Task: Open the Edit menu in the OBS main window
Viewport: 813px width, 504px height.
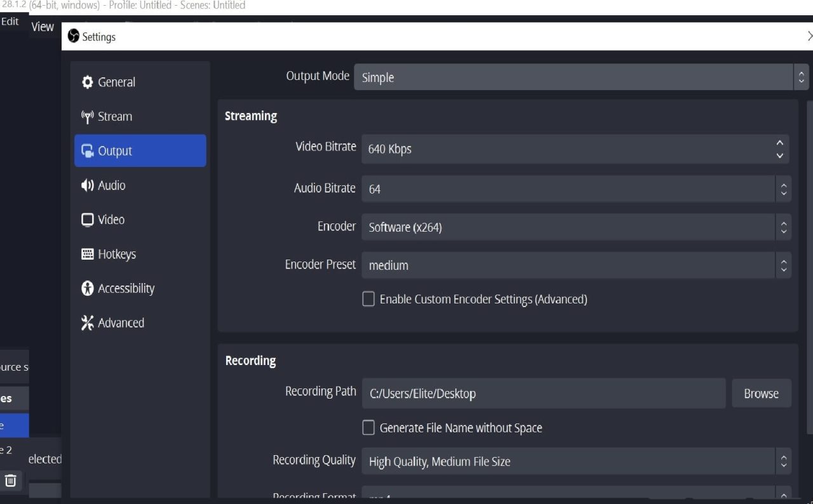Action: click(10, 22)
